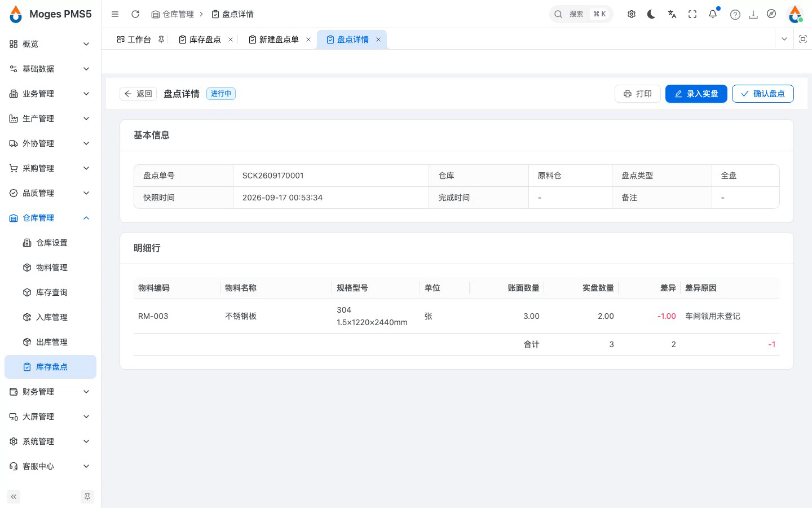Expand the 生产管理 sidebar menu

click(50, 119)
